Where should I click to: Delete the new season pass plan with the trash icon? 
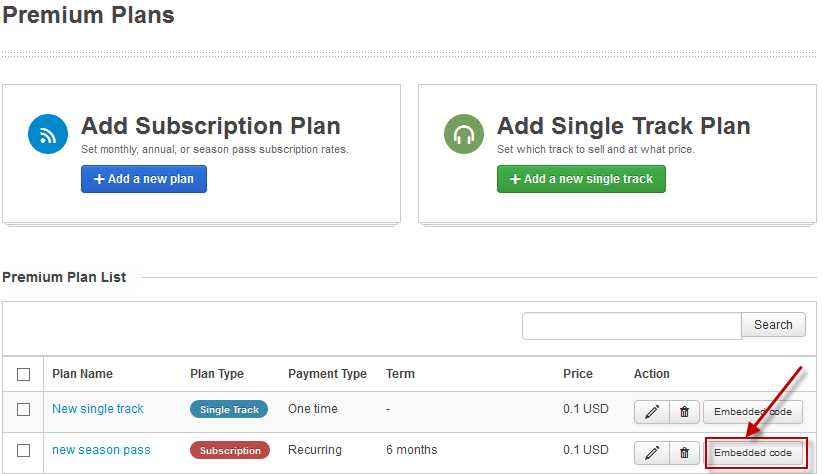pyautogui.click(x=684, y=453)
